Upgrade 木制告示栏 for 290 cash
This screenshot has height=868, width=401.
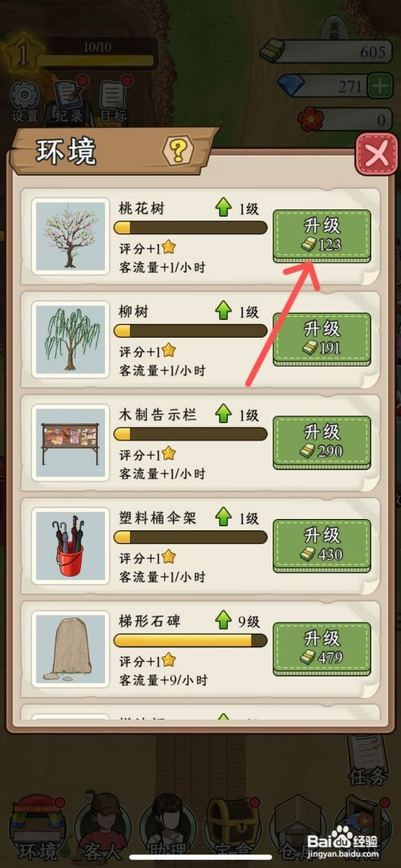322,442
